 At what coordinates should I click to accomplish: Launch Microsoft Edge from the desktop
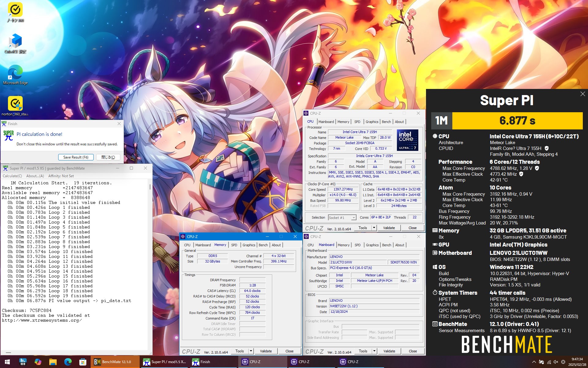[x=15, y=75]
